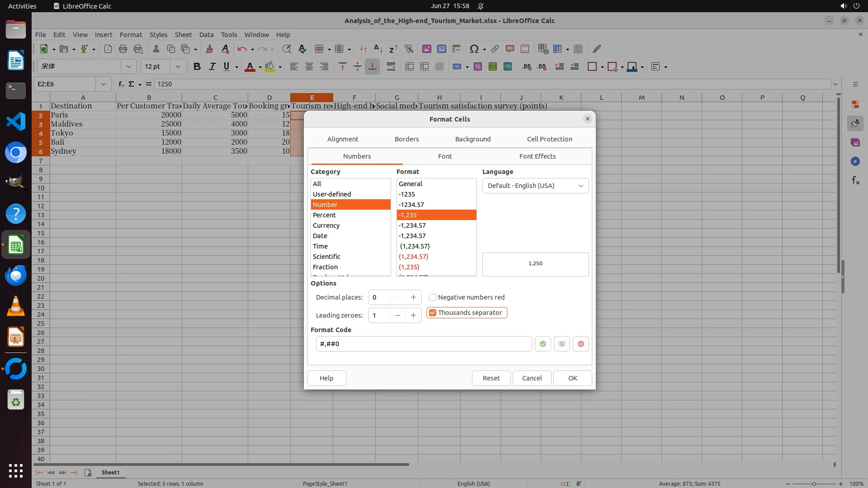Expand the Language dropdown
Screen dimensions: 868x488
pos(580,186)
